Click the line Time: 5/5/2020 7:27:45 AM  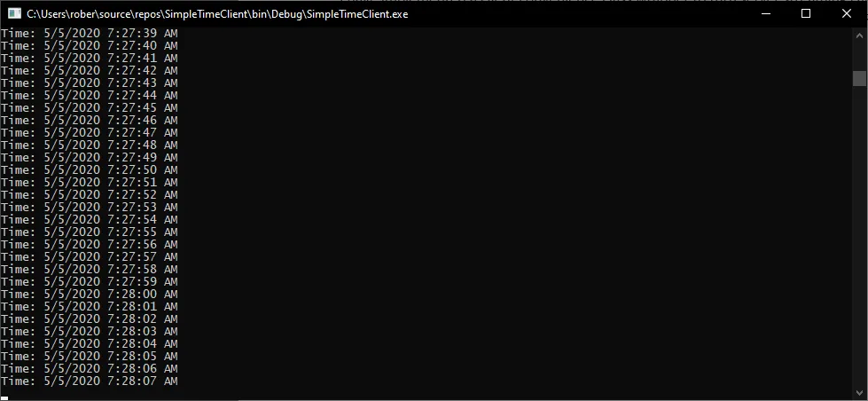[x=90, y=107]
